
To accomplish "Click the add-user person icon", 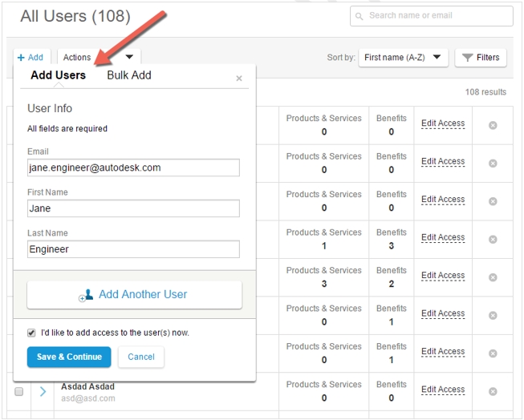I will pyautogui.click(x=86, y=295).
